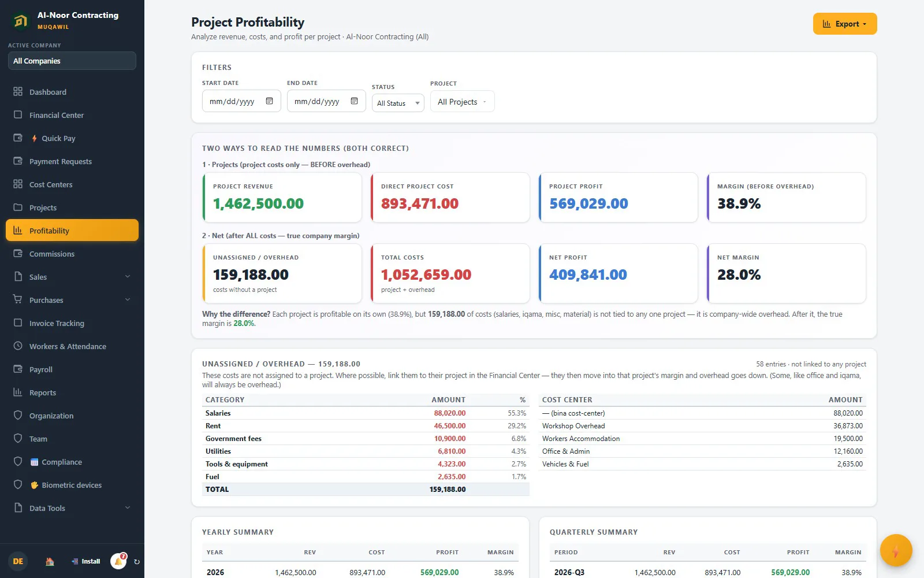The image size is (924, 578).
Task: Open Invoice Tracking page
Action: click(72, 323)
